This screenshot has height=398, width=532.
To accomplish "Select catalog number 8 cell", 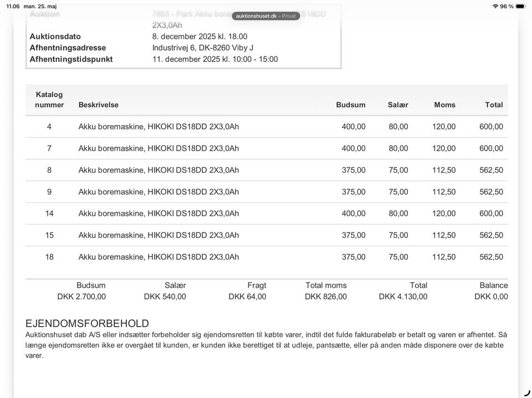I will pyautogui.click(x=49, y=170).
